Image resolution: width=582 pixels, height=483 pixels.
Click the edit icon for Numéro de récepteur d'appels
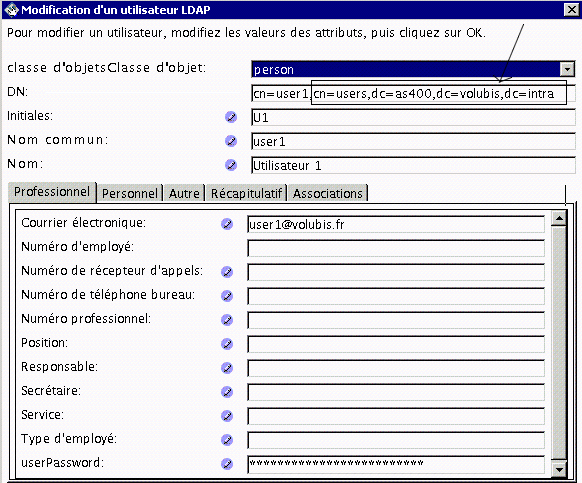pos(227,272)
